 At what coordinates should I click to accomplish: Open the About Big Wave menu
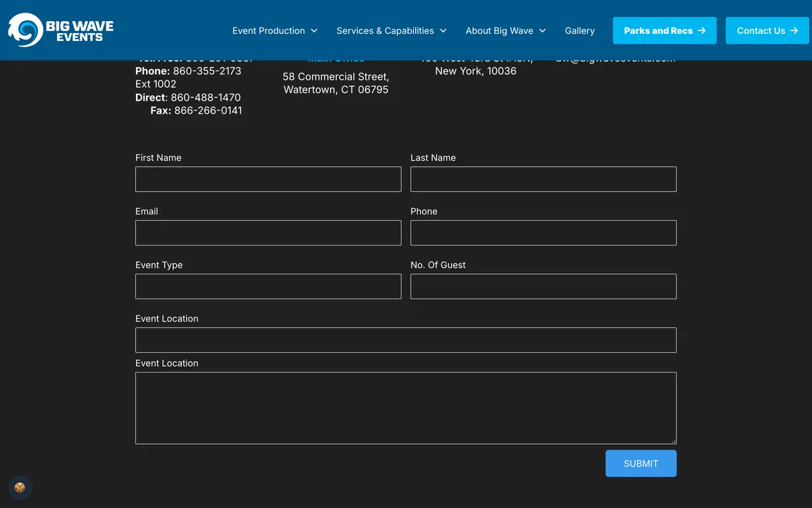[505, 30]
